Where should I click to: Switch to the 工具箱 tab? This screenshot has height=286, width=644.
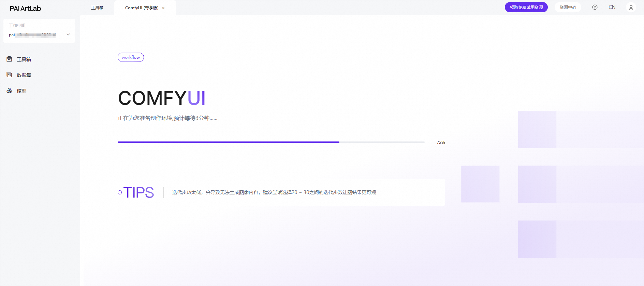click(x=97, y=8)
